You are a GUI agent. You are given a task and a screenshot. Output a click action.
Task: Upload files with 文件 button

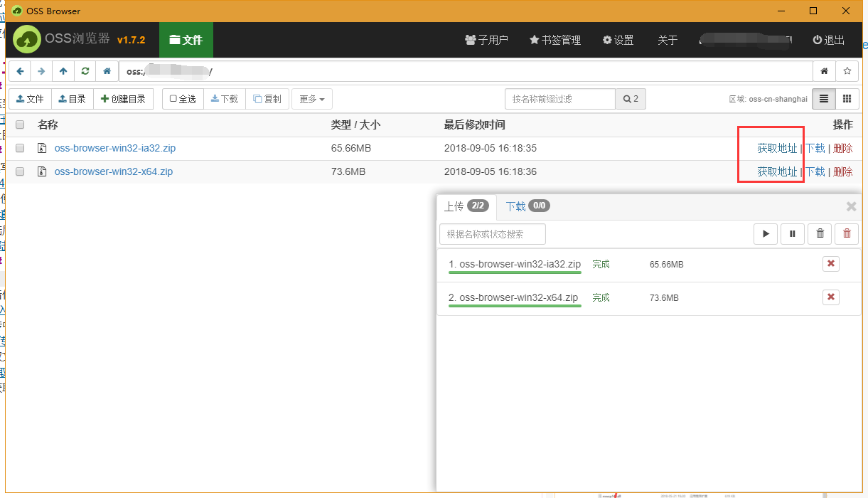tap(31, 99)
